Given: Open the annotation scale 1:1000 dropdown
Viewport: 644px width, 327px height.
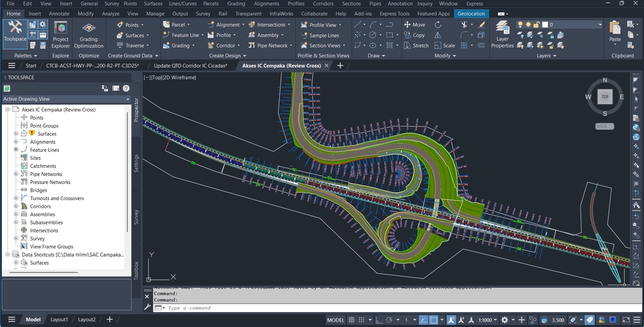Looking at the screenshot, I should [x=488, y=320].
